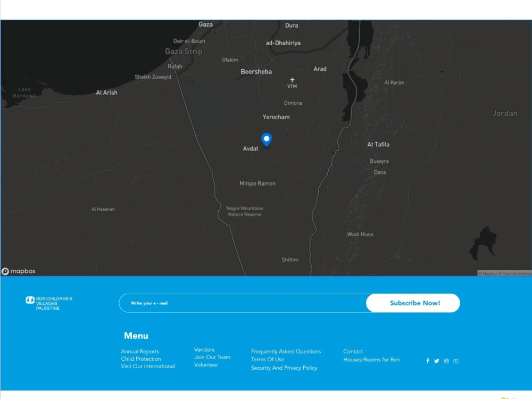Open the Terms Of Use link
Image resolution: width=532 pixels, height=399 pixels.
(x=268, y=360)
